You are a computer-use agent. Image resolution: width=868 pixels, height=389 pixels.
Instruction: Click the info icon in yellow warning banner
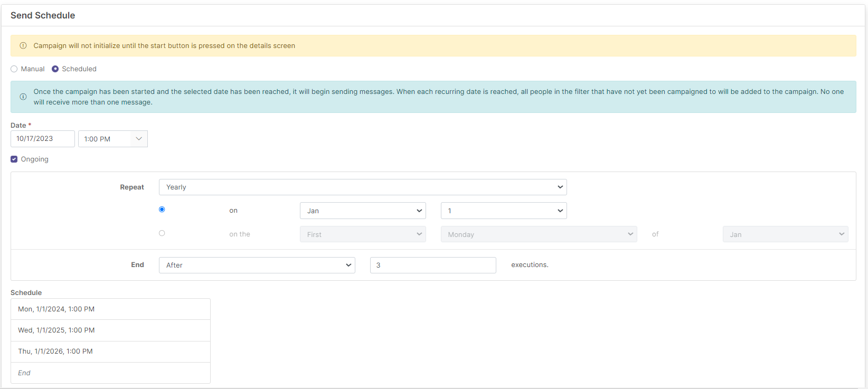point(23,46)
